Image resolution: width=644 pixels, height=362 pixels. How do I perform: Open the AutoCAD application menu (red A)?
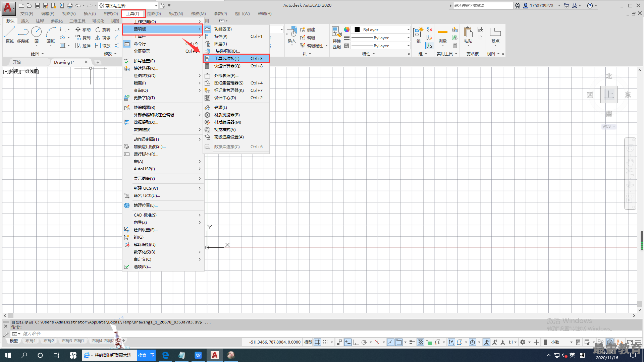[x=8, y=8]
